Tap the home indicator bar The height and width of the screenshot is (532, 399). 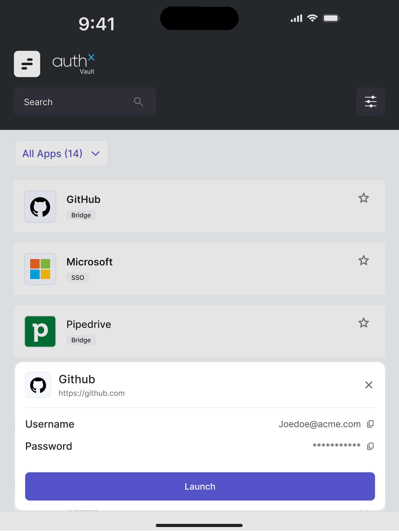199,525
